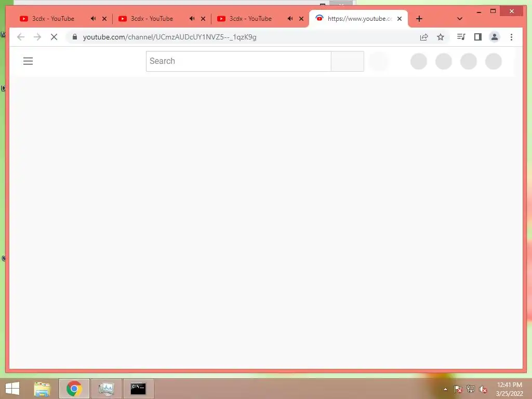Close the third 3cdx - YouTube tab
Image resolution: width=532 pixels, height=399 pixels.
pyautogui.click(x=301, y=19)
